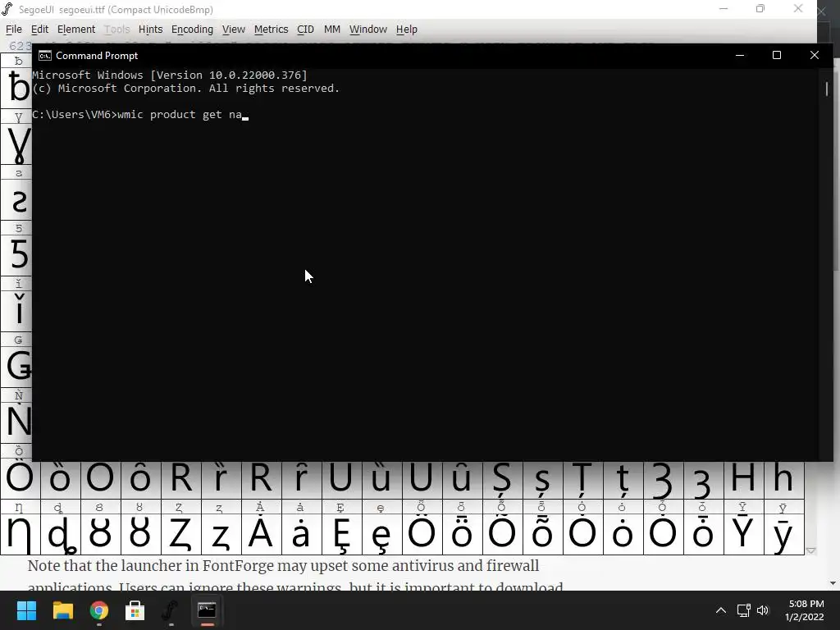Screen dimensions: 840x630
Task: Click the Command Prompt vertical scrollbar thumb
Action: (x=827, y=89)
